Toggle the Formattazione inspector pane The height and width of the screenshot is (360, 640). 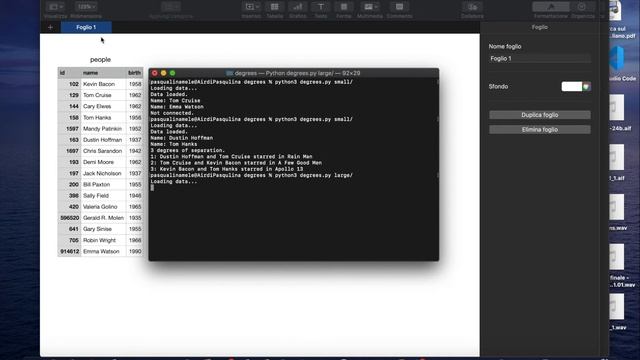[x=551, y=7]
